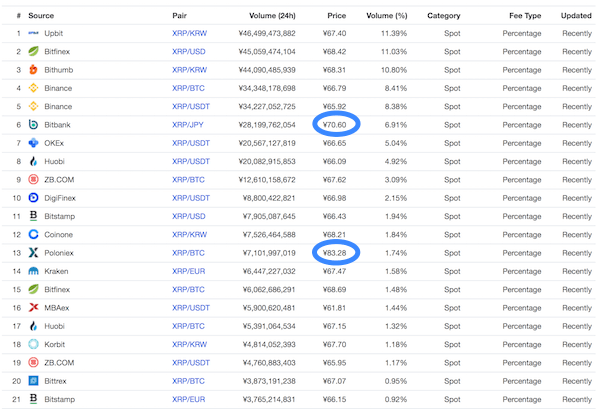Image resolution: width=600 pixels, height=409 pixels.
Task: Open Poloniex XRP/BTC pair link
Action: click(x=188, y=253)
